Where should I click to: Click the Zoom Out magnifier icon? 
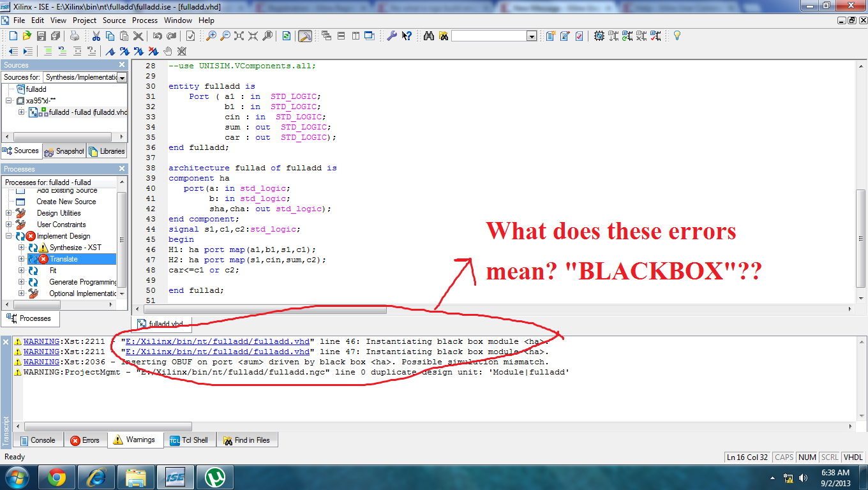tap(225, 36)
